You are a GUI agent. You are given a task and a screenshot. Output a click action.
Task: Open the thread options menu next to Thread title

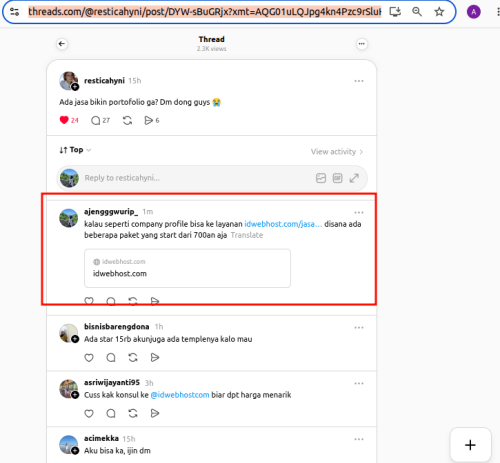tap(362, 44)
